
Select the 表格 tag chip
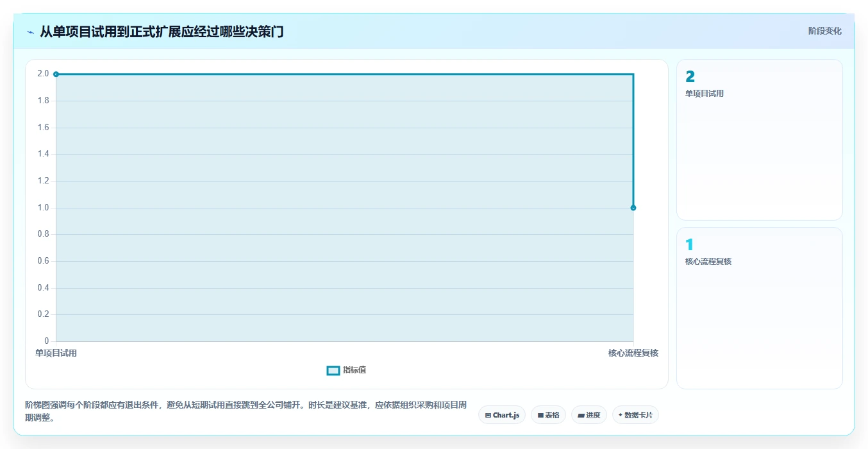tap(548, 415)
